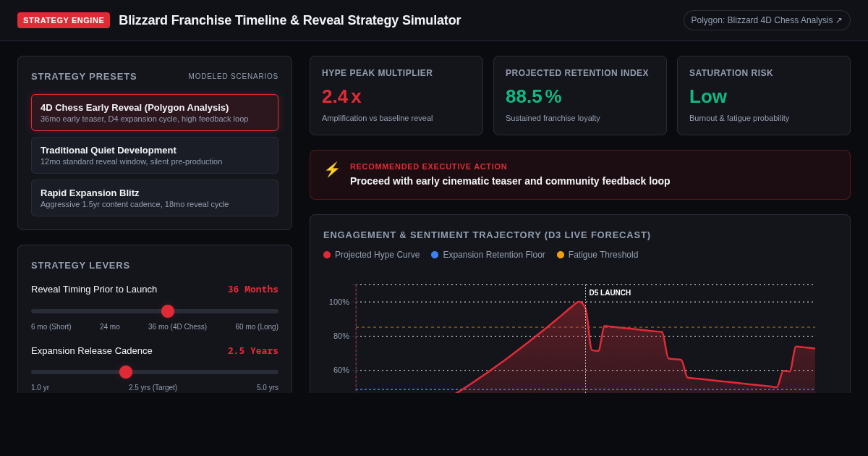Click the 88.5% retention value
Viewport: 868px width, 456px height.
coord(534,96)
